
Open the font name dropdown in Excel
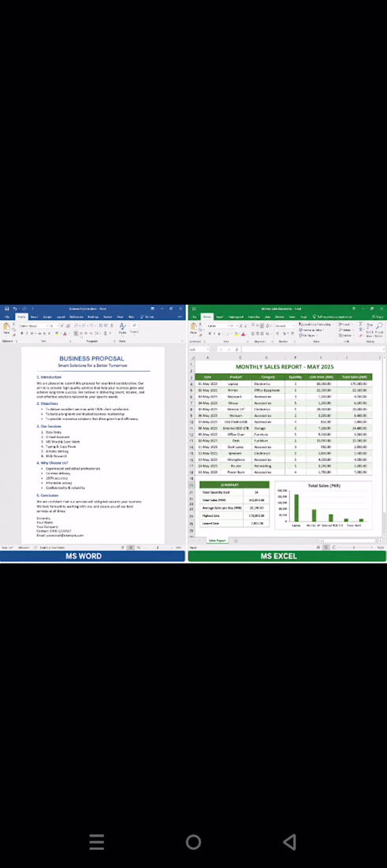[230, 326]
